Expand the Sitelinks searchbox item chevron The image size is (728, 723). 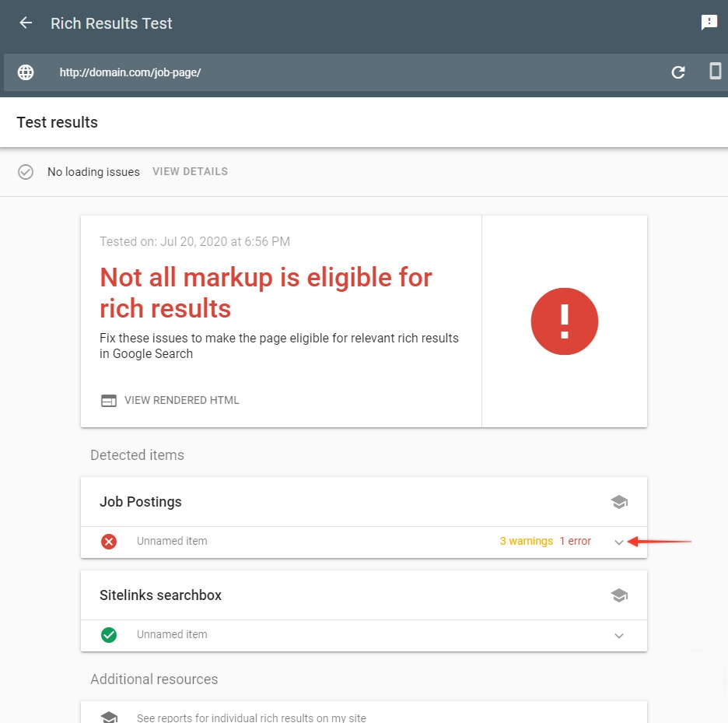pyautogui.click(x=619, y=636)
